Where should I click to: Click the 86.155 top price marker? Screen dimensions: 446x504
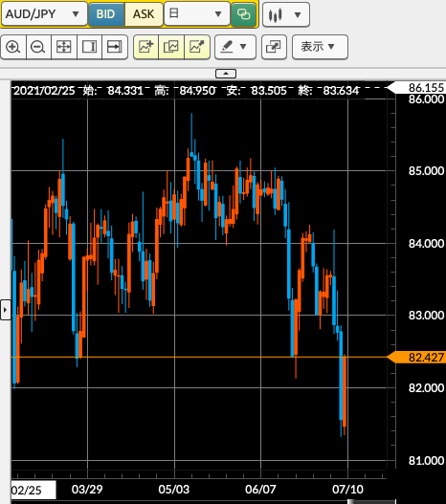(417, 87)
